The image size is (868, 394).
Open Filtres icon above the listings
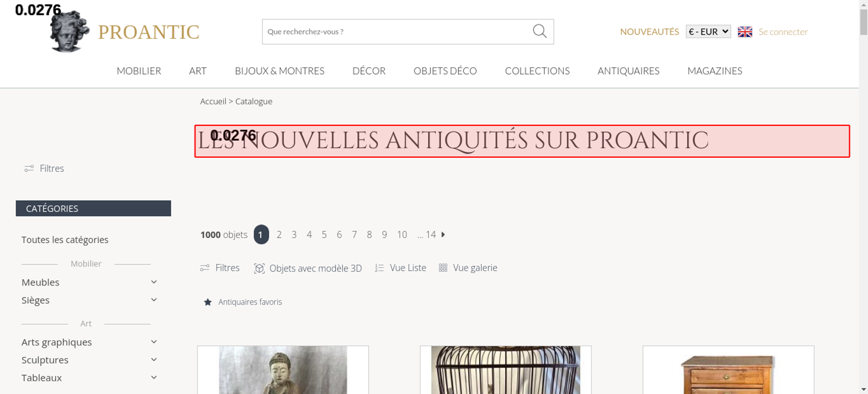(205, 268)
